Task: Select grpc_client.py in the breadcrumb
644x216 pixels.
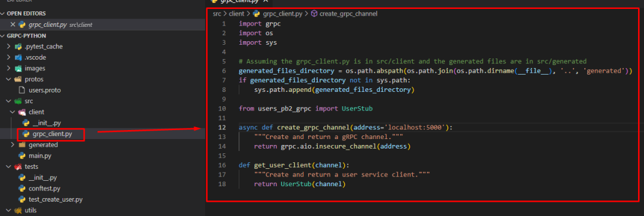Action: point(283,14)
